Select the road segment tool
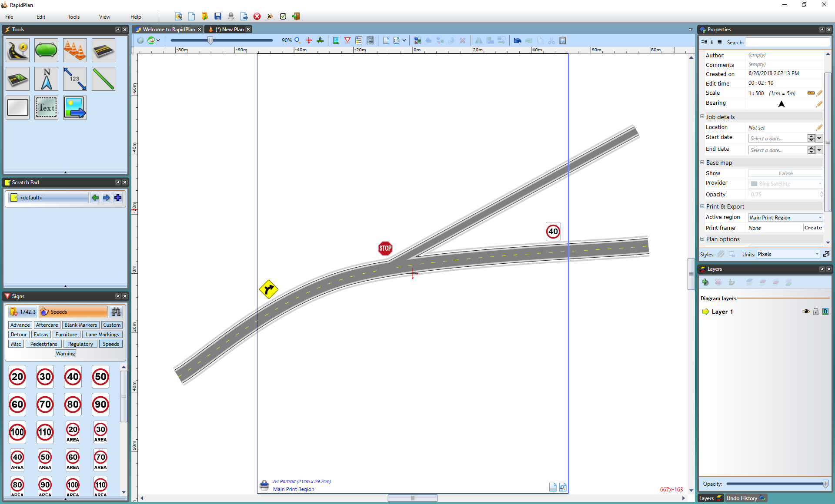835x504 pixels. [104, 50]
